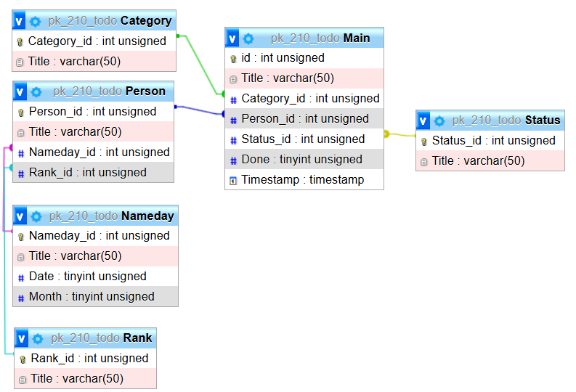This screenshot has width=576, height=392.
Task: Collapse the Category table columns
Action: click(20, 21)
